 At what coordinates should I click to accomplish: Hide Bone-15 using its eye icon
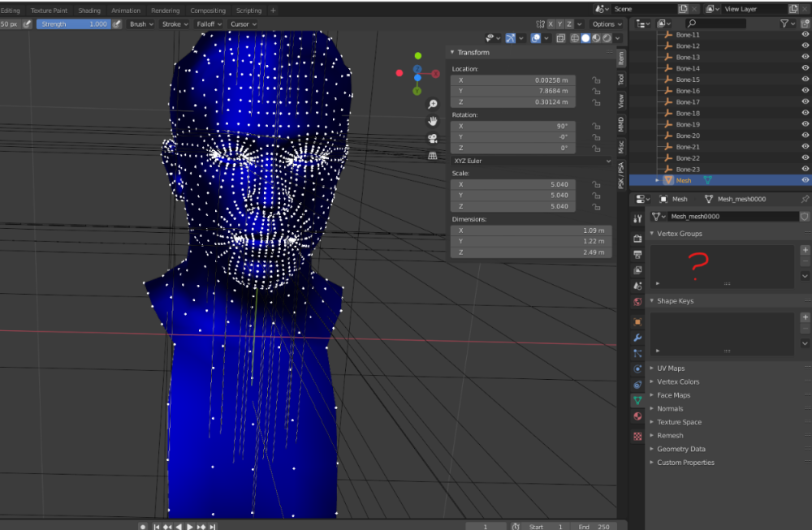(805, 80)
